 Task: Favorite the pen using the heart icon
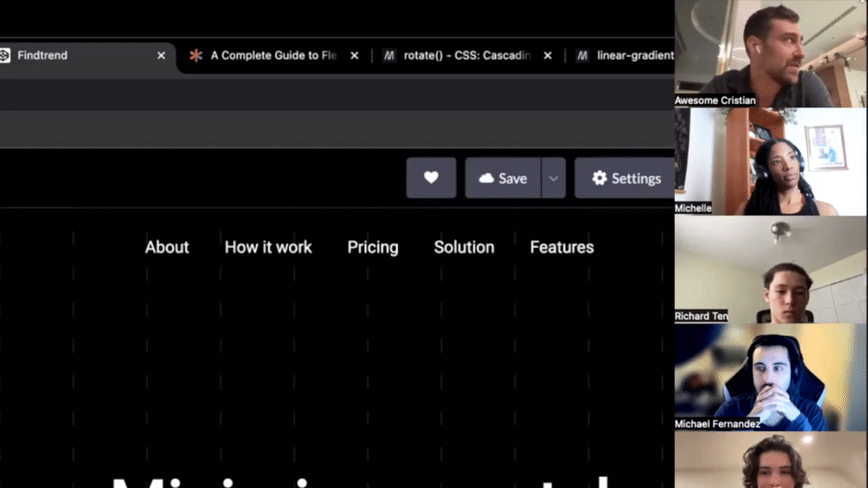pyautogui.click(x=431, y=178)
